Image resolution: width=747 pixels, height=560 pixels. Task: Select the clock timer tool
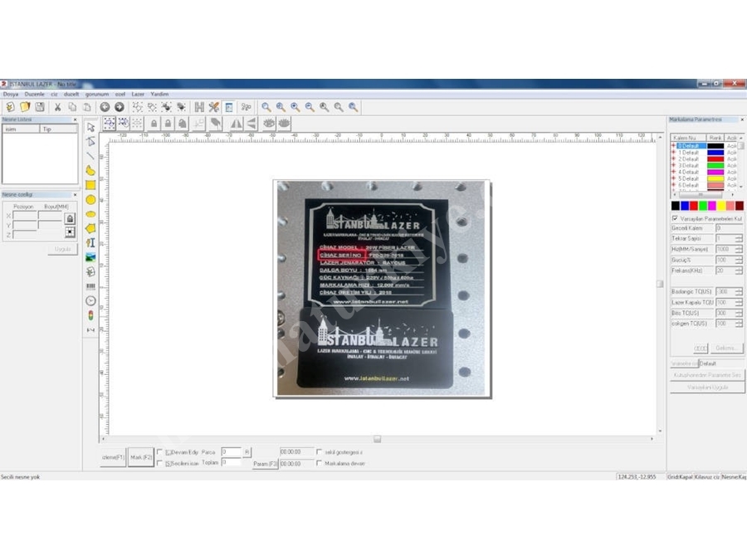(90, 301)
